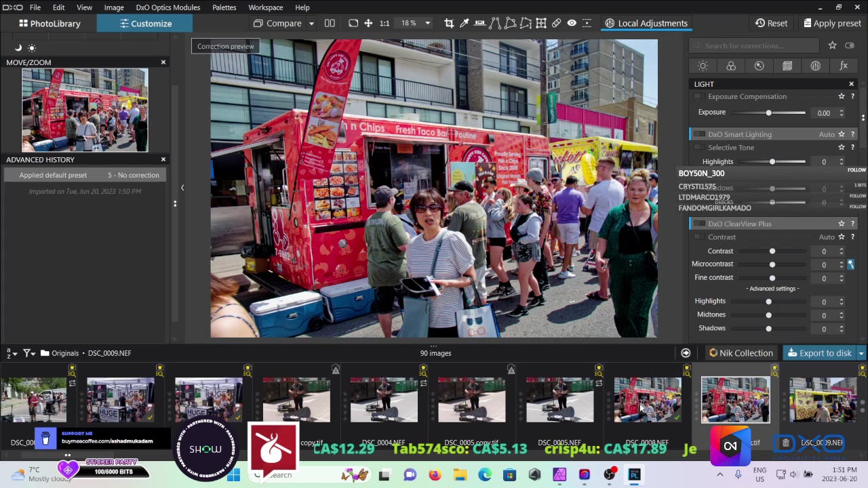
Task: Select the Crop tool
Action: (449, 23)
